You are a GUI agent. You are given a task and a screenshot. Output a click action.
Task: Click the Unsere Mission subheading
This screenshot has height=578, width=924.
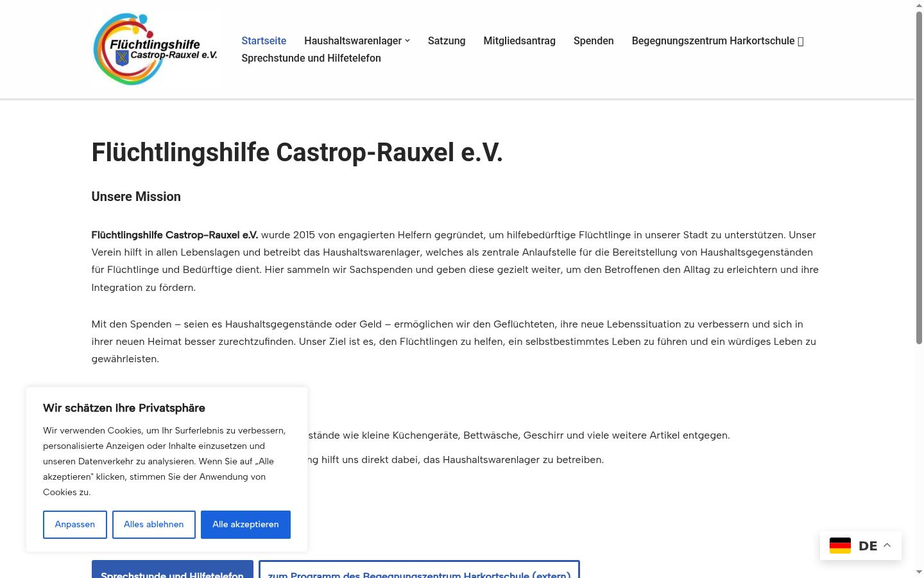[136, 197]
